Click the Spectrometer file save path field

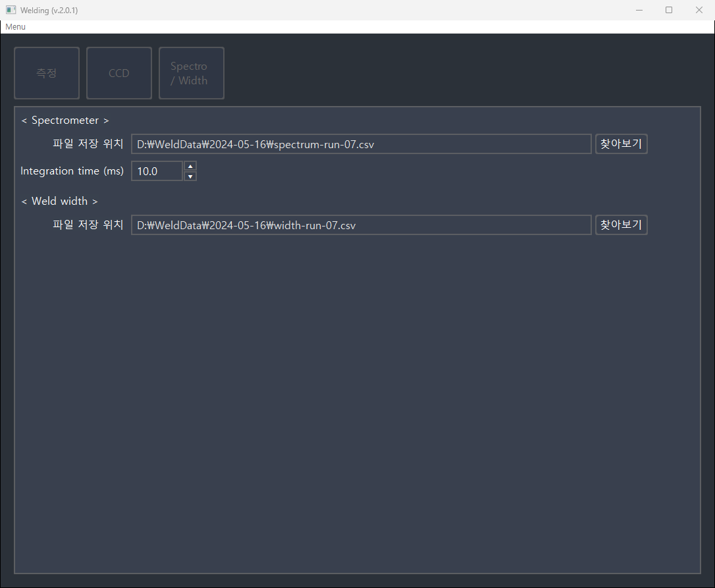click(361, 144)
